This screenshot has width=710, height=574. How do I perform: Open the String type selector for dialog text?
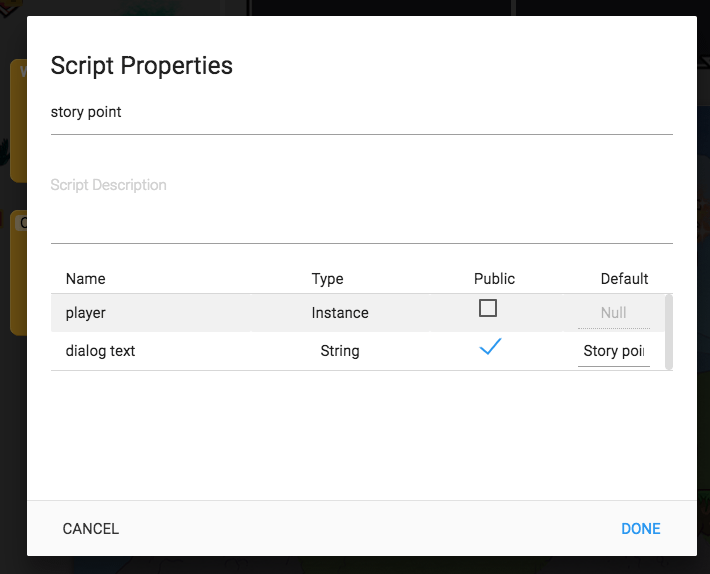click(x=340, y=351)
